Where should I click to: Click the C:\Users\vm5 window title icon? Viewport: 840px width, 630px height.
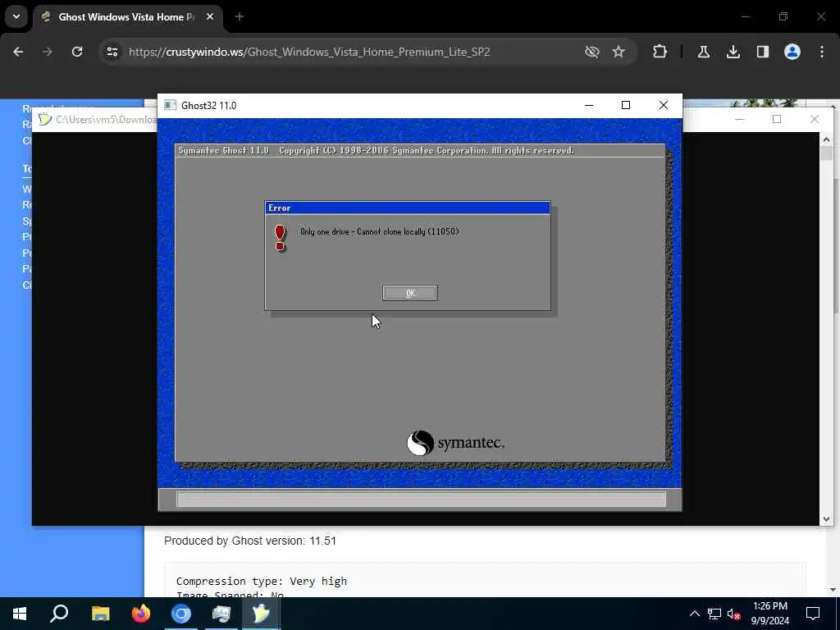pyautogui.click(x=45, y=119)
